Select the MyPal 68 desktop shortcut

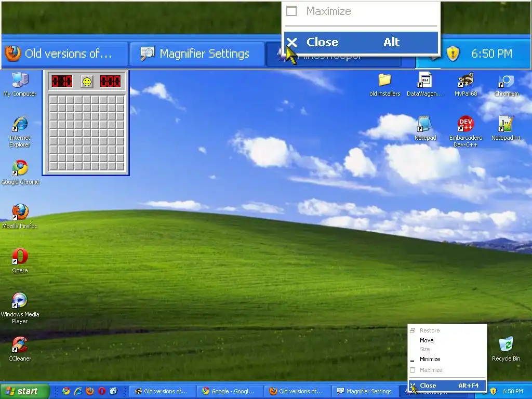pos(466,85)
